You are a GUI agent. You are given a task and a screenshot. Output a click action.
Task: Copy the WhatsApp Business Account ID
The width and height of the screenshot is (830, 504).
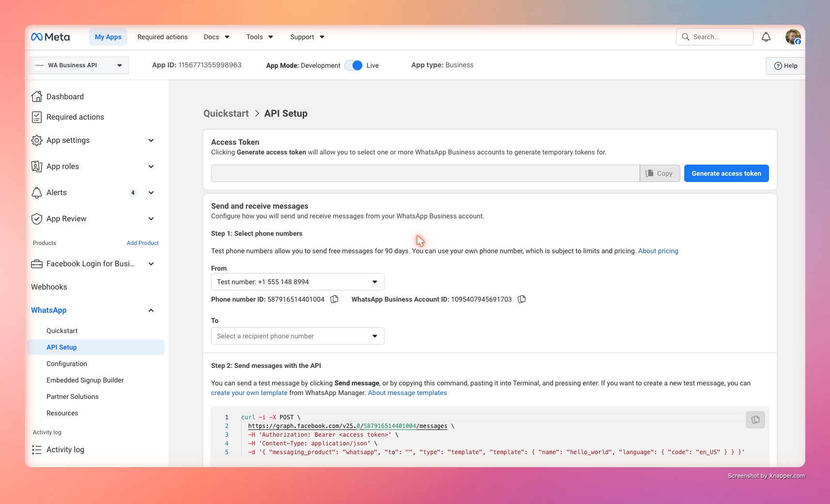pos(522,299)
